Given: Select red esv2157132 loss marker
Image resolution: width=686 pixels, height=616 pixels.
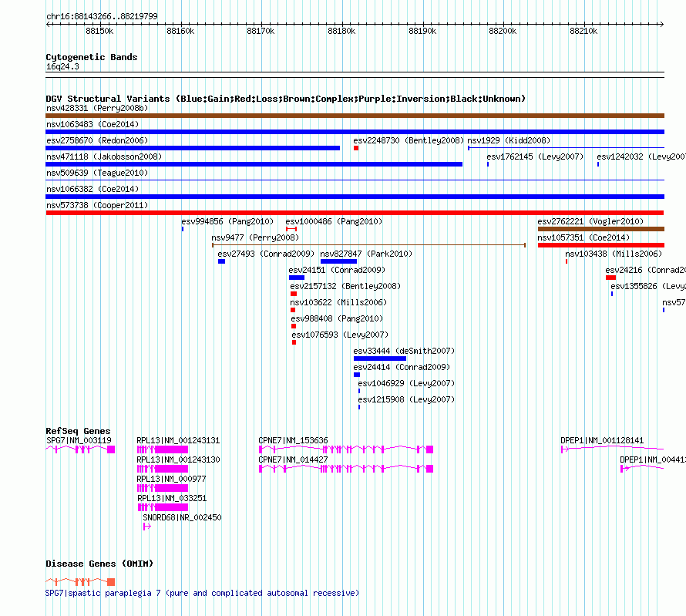Looking at the screenshot, I should coord(294,294).
